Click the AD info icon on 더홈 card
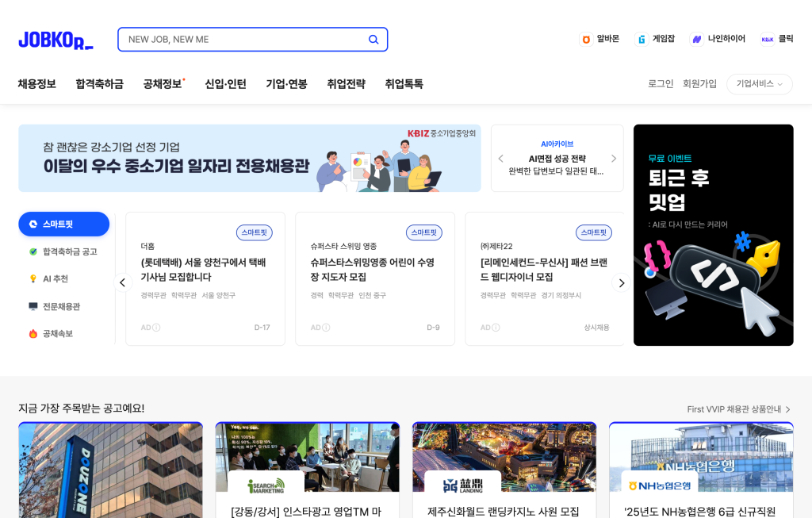This screenshot has height=518, width=812. (156, 328)
